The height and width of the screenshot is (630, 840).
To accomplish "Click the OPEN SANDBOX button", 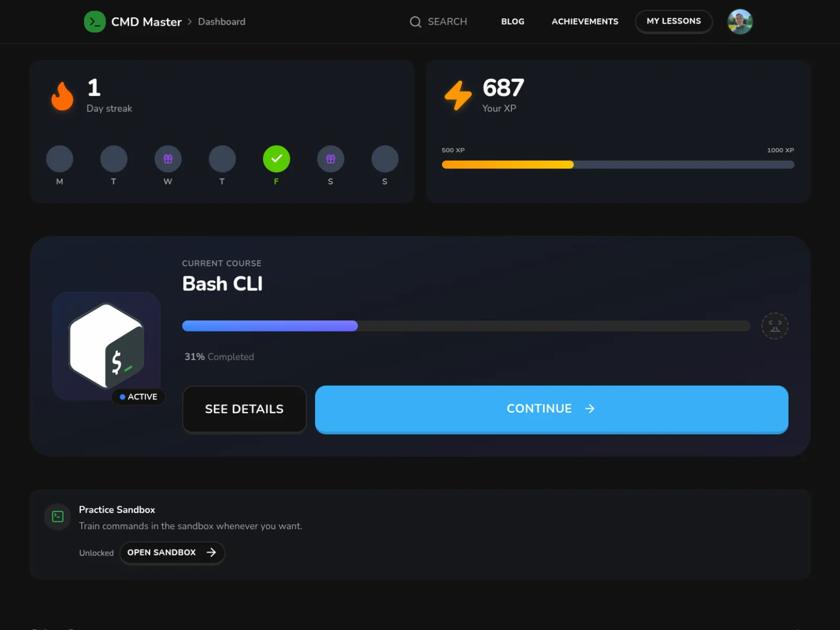I will 172,552.
